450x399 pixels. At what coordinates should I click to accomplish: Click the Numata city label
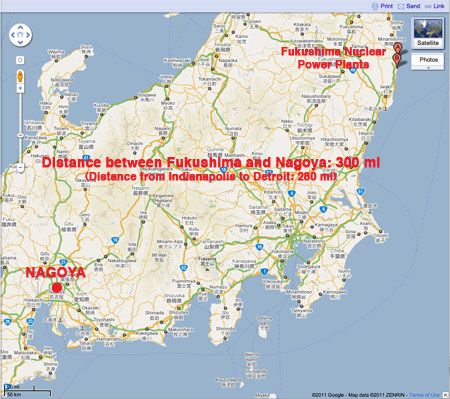pyautogui.click(x=233, y=130)
